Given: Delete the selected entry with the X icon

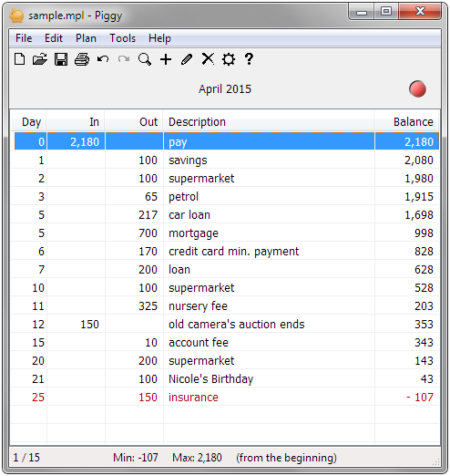Looking at the screenshot, I should coord(208,59).
